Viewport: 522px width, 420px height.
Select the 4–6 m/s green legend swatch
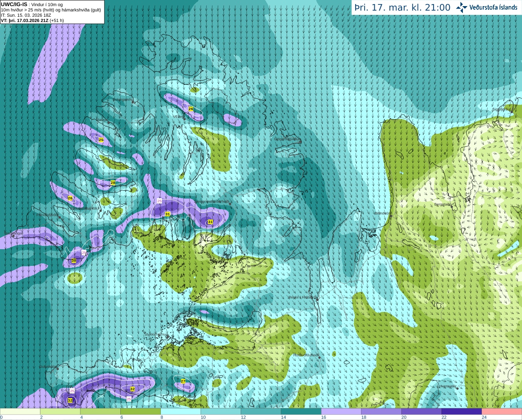point(100,411)
